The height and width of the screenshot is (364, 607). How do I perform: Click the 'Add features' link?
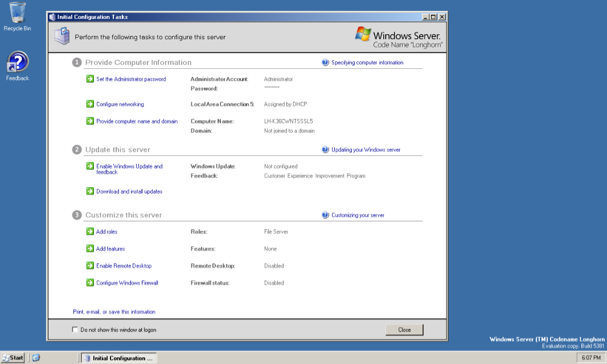tap(110, 249)
